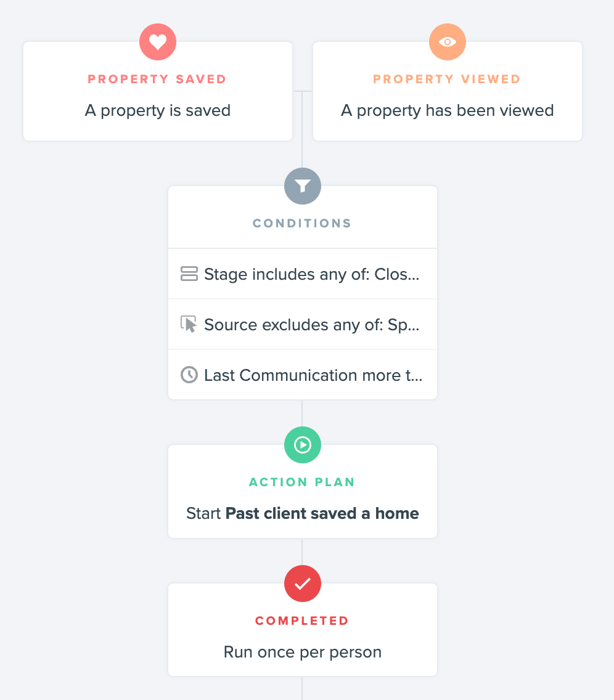The height and width of the screenshot is (700, 614).
Task: Open the Property Viewed trigger card
Action: [x=448, y=91]
